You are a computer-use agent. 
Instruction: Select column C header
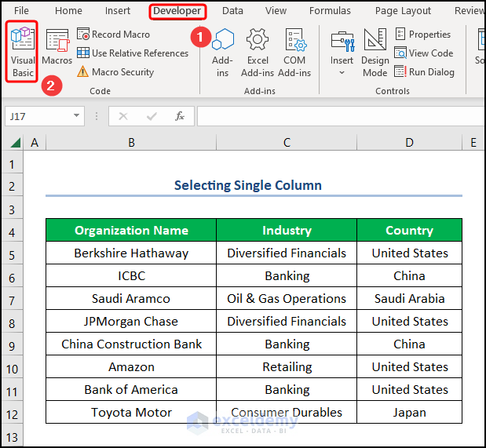point(287,142)
